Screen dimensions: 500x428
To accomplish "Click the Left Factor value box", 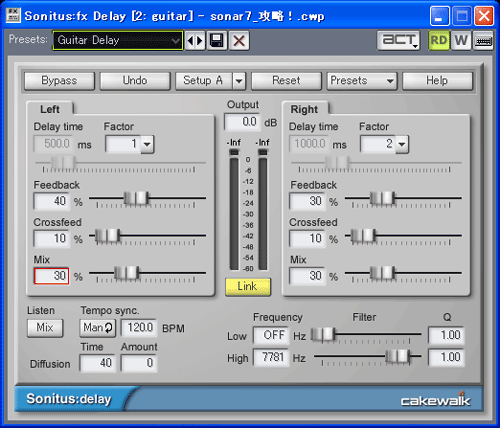I will [123, 144].
